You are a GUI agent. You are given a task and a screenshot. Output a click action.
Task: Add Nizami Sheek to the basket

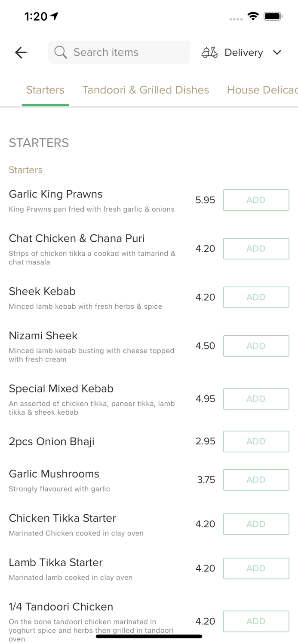(x=256, y=346)
